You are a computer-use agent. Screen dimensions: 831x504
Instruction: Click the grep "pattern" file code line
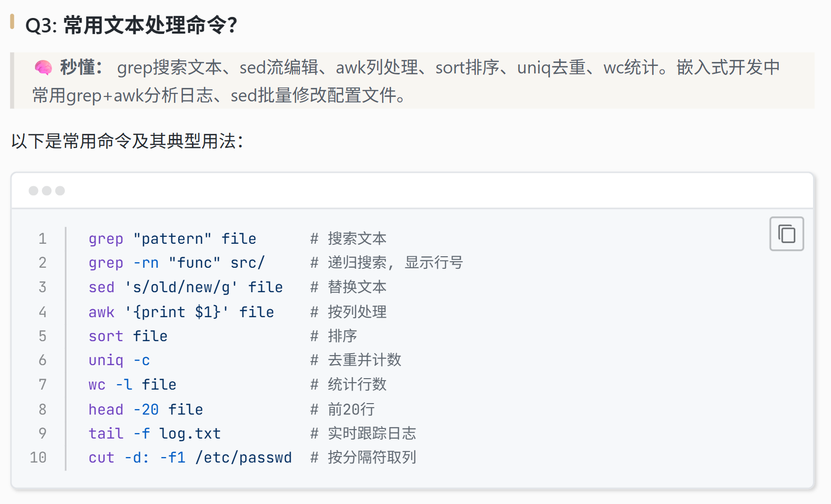coord(172,239)
